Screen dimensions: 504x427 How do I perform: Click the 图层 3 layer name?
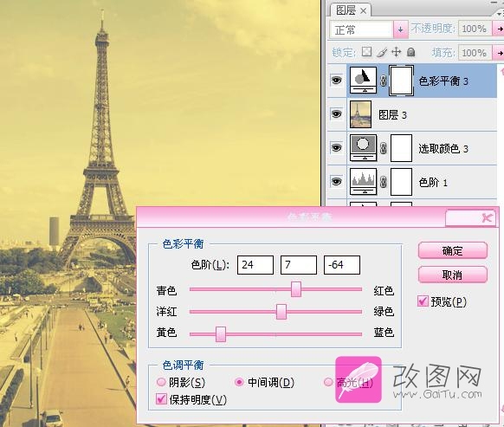tap(392, 115)
